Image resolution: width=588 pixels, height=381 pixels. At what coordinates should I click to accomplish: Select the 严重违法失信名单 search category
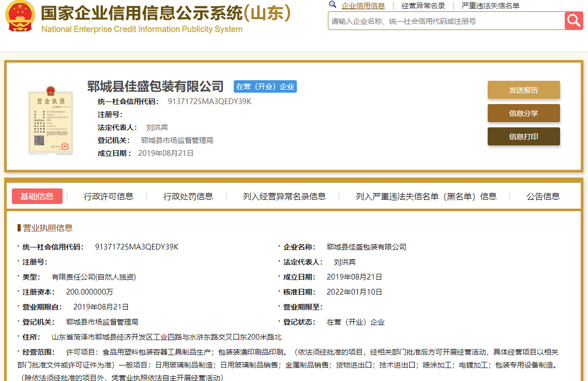click(490, 6)
